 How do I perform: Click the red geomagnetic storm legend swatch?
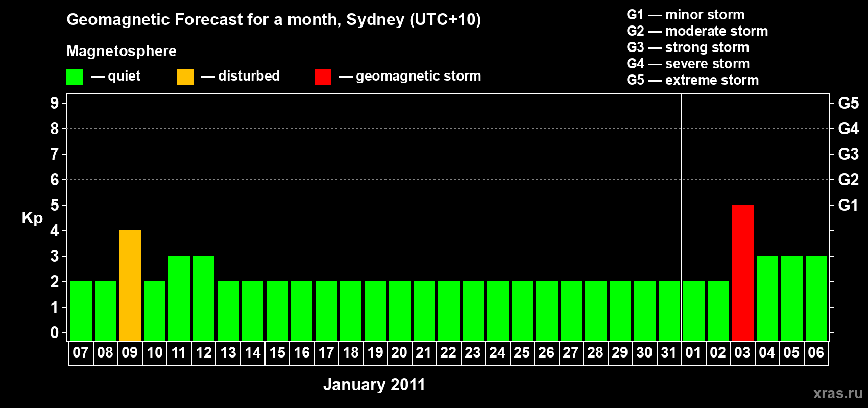tap(323, 77)
